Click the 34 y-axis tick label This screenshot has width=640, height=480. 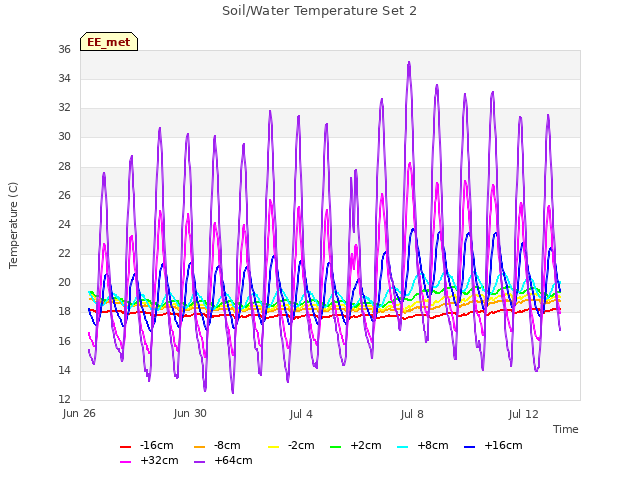coord(64,78)
